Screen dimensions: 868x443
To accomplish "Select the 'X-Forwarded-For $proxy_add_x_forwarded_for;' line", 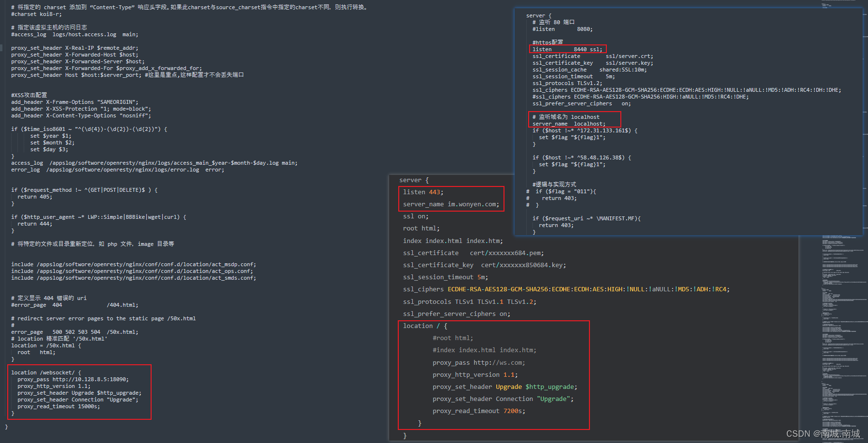I will tap(106, 68).
